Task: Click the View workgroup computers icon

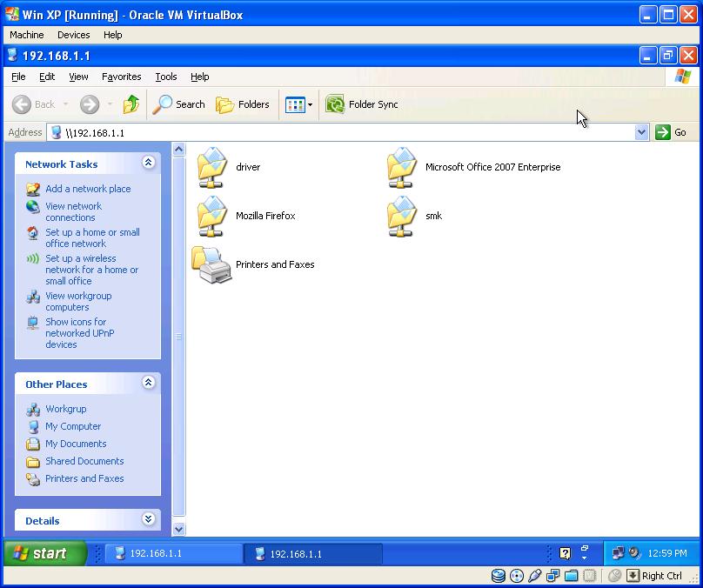Action: pos(33,297)
